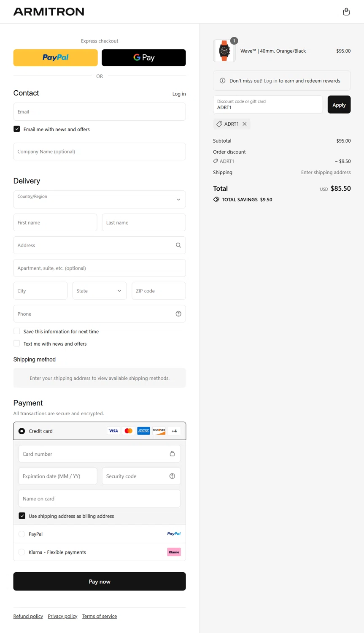Check Text me with news and offers

(17, 344)
